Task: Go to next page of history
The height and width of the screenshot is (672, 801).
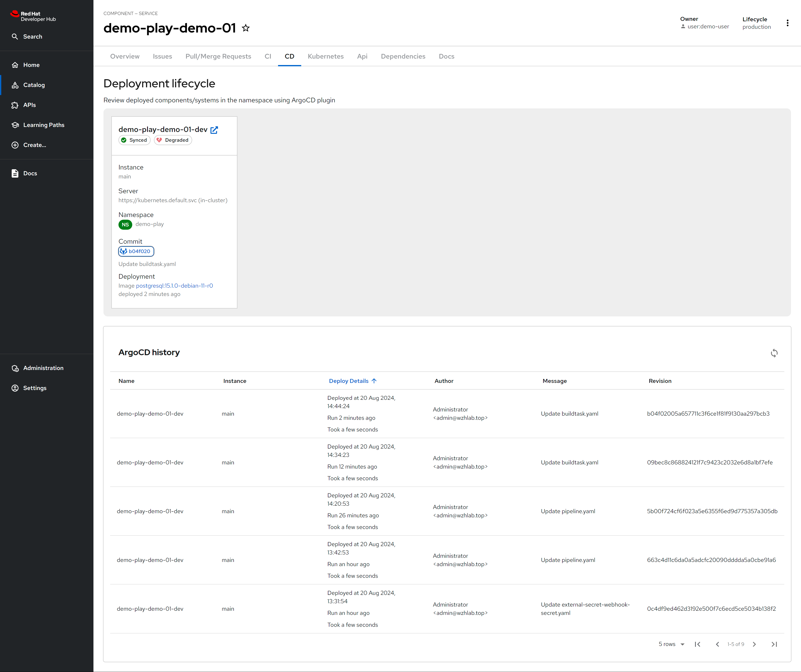Action: click(754, 644)
